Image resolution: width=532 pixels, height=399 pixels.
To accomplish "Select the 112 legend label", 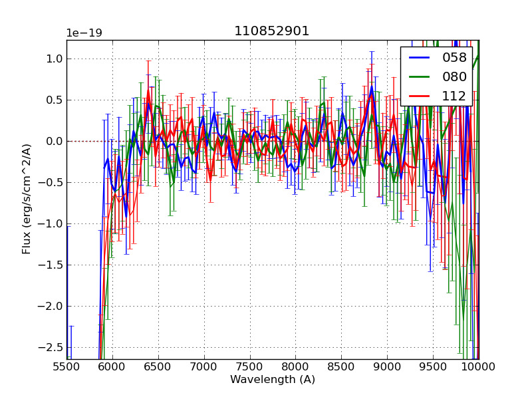I will click(454, 96).
